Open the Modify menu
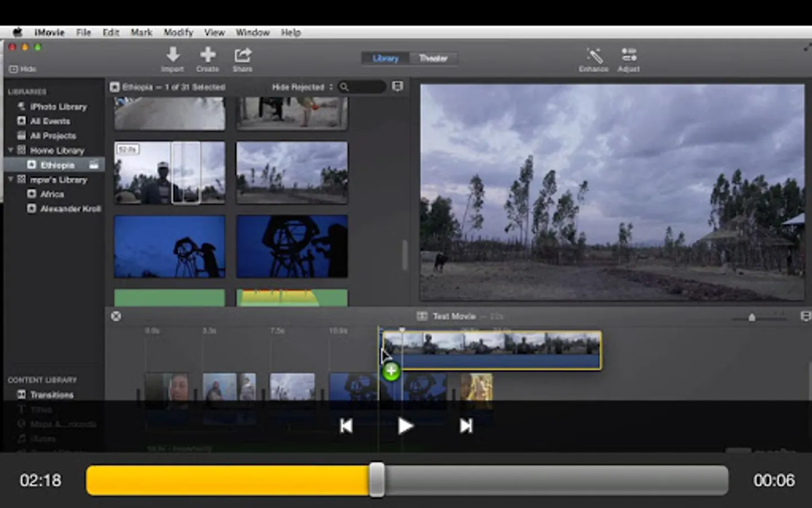Screen dimensions: 812x508 point(178,32)
